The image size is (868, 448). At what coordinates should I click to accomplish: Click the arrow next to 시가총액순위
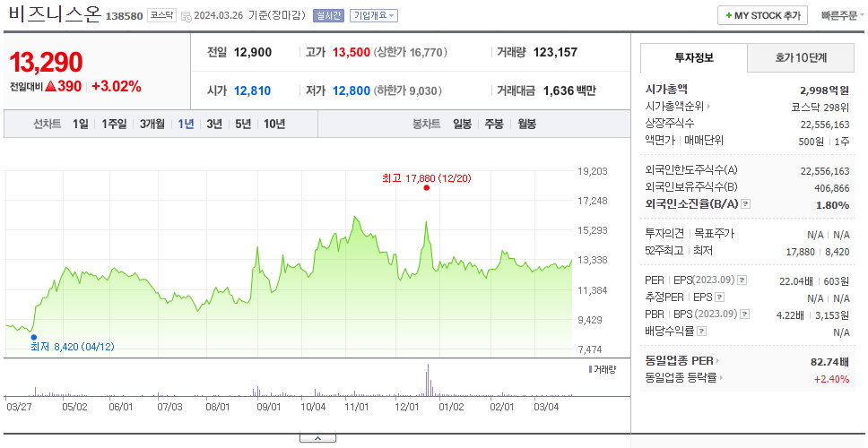pos(708,107)
